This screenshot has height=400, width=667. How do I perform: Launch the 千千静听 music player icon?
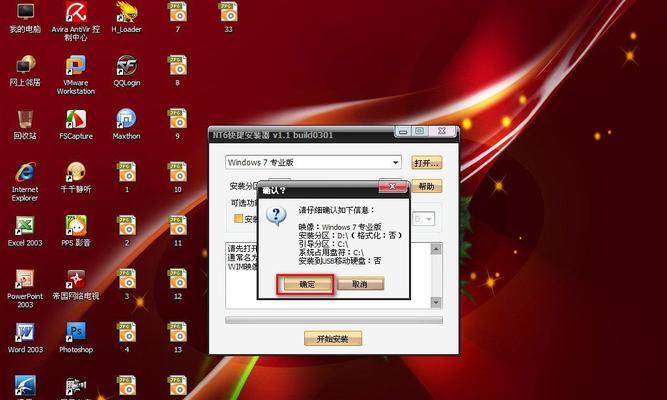76,177
